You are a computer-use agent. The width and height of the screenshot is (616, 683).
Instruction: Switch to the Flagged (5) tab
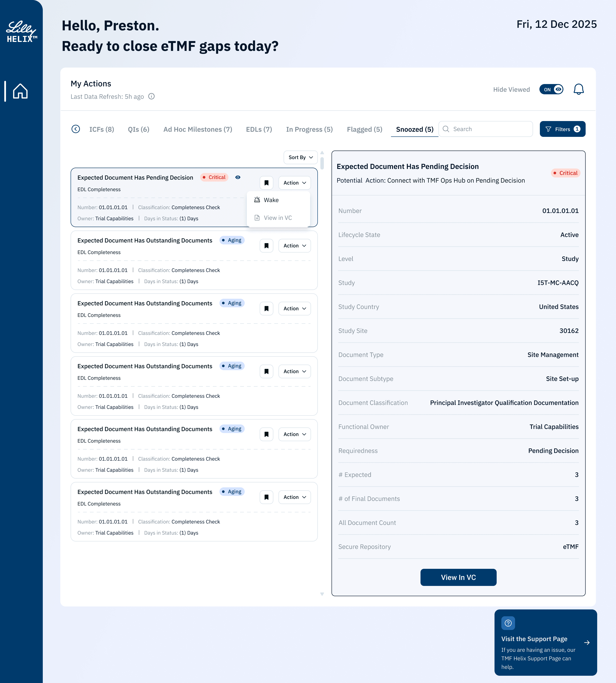click(364, 129)
